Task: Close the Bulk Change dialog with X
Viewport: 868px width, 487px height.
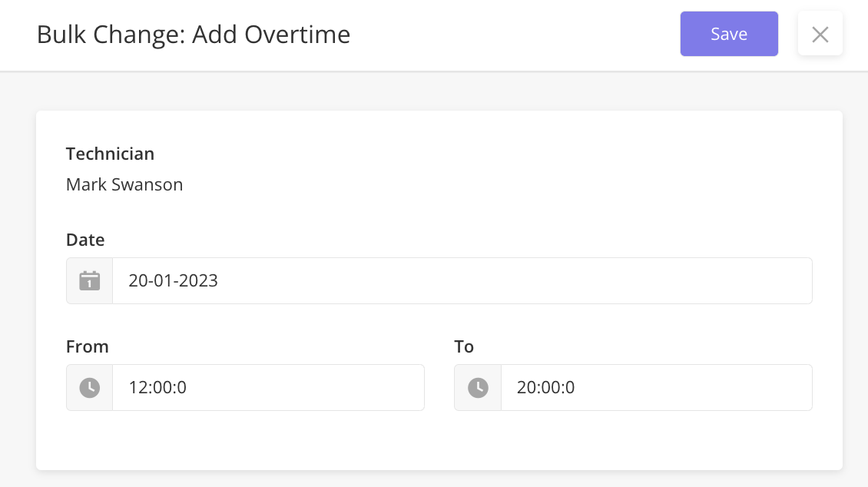Action: (x=820, y=34)
